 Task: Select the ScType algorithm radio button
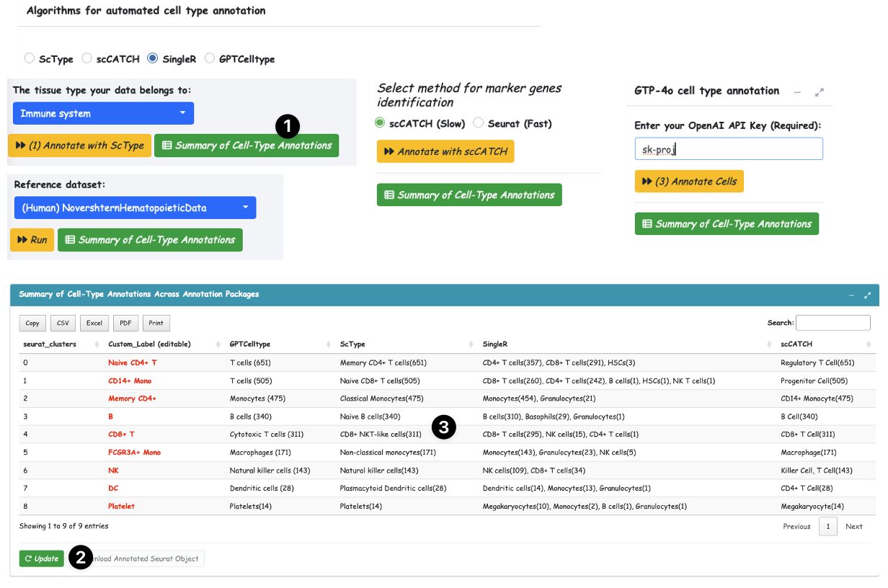pyautogui.click(x=30, y=58)
